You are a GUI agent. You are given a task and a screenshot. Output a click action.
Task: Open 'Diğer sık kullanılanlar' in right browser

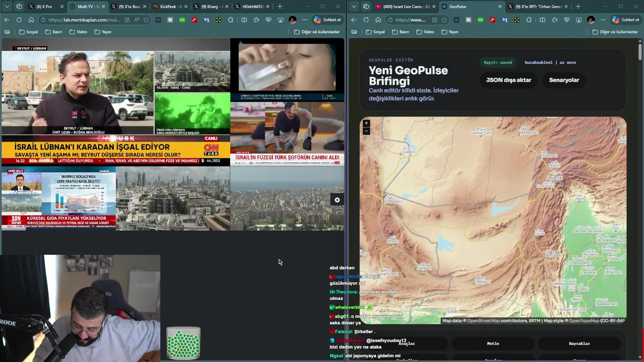[x=615, y=32]
